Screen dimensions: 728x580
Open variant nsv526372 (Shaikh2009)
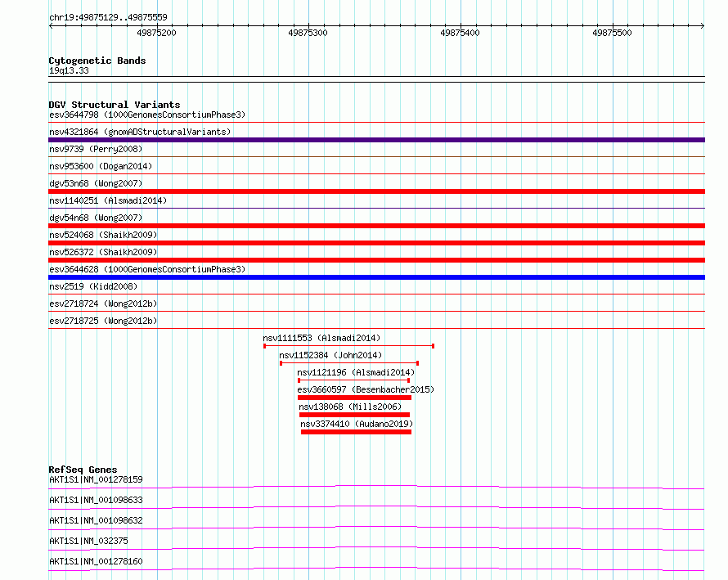(x=103, y=252)
